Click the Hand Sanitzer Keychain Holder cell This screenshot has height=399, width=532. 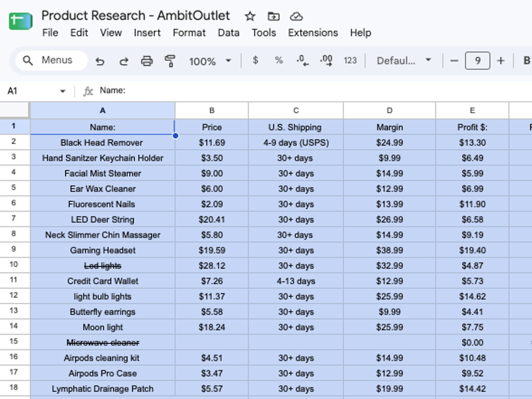tap(102, 158)
